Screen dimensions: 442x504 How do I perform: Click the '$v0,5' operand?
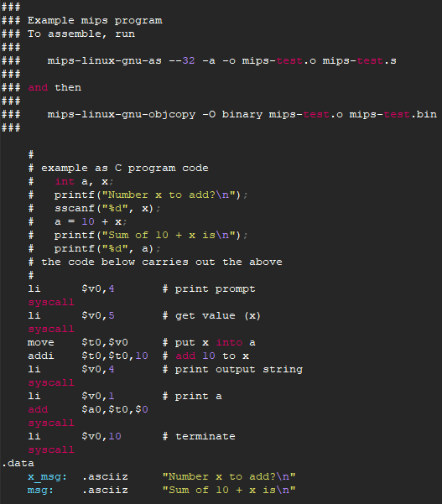pyautogui.click(x=98, y=315)
